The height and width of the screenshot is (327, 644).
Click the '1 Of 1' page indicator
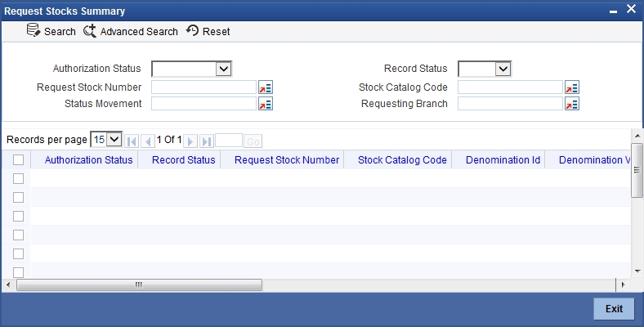click(x=169, y=140)
